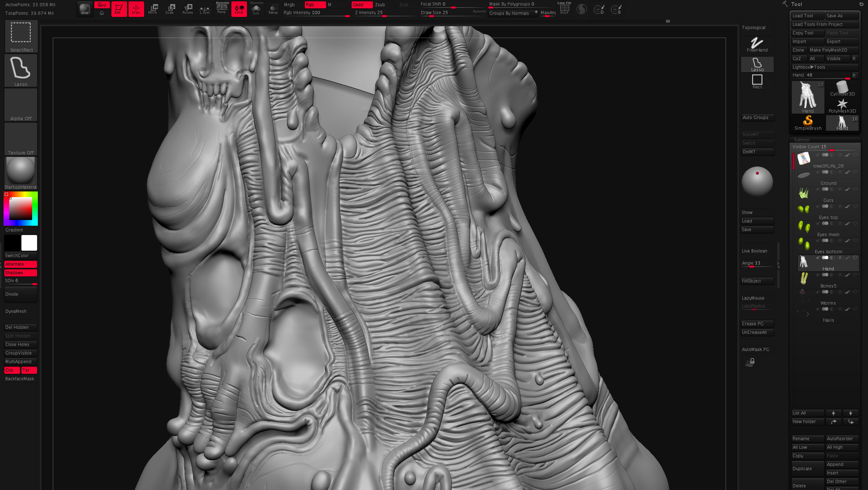Viewport: 868px width, 490px height.
Task: Open the StartupMaterial sphere selector
Action: coord(21,173)
